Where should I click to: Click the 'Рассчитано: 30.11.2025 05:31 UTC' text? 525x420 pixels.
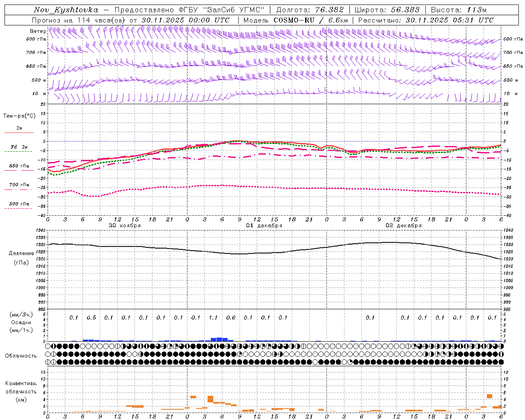[426, 20]
